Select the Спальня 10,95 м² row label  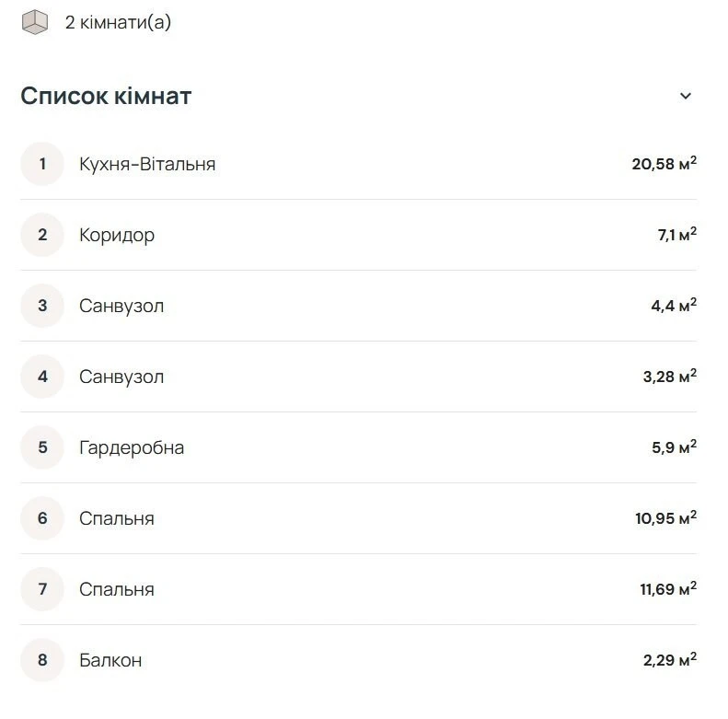click(117, 518)
